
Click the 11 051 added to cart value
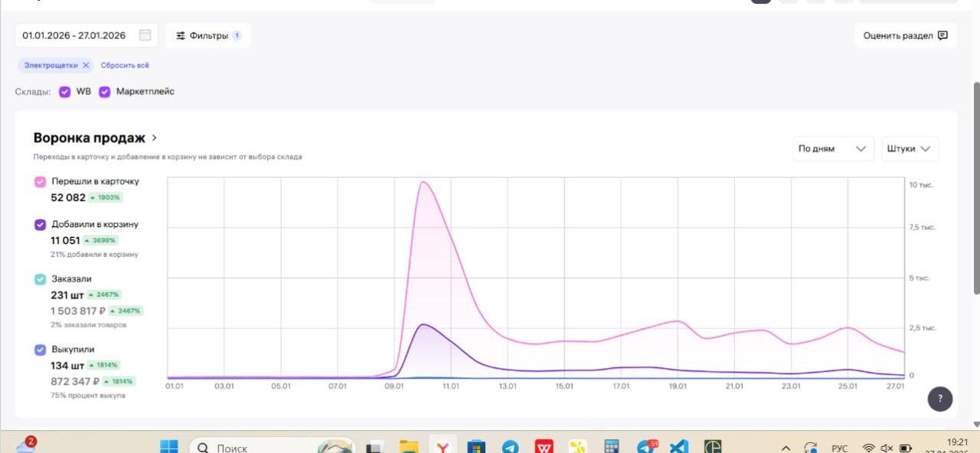pyautogui.click(x=65, y=240)
